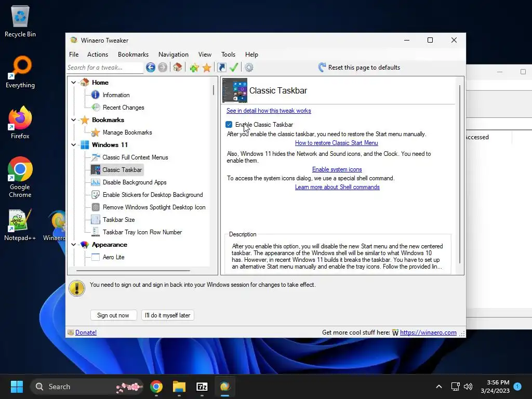The image size is (532, 399).
Task: Click the shortcut export toolbar icon
Action: (221, 67)
